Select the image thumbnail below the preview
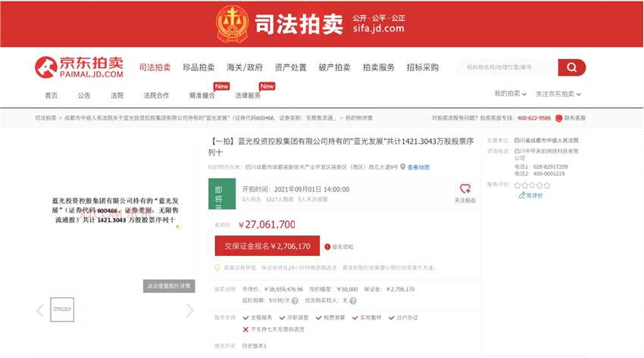This screenshot has width=644, height=358. pyautogui.click(x=62, y=310)
